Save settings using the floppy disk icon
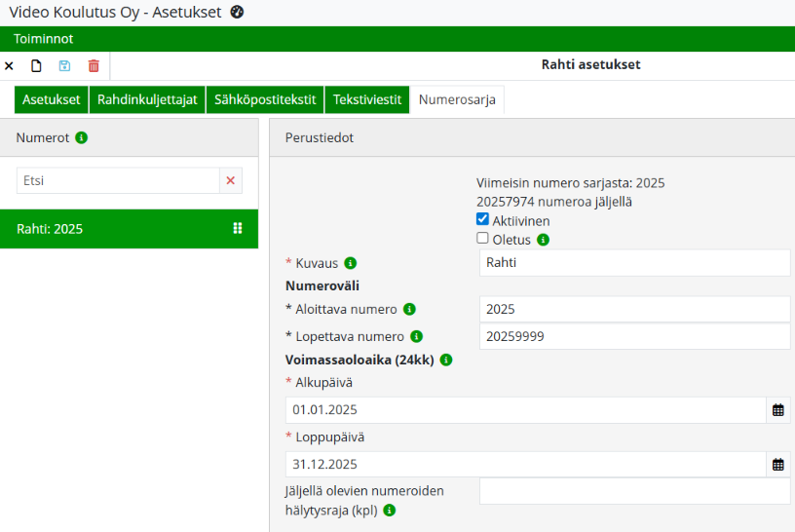The width and height of the screenshot is (795, 532). [x=64, y=66]
